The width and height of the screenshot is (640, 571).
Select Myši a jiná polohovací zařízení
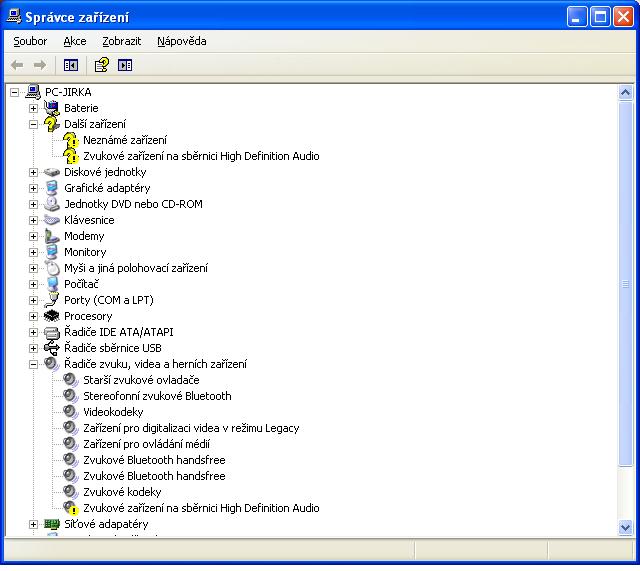pyautogui.click(x=136, y=268)
